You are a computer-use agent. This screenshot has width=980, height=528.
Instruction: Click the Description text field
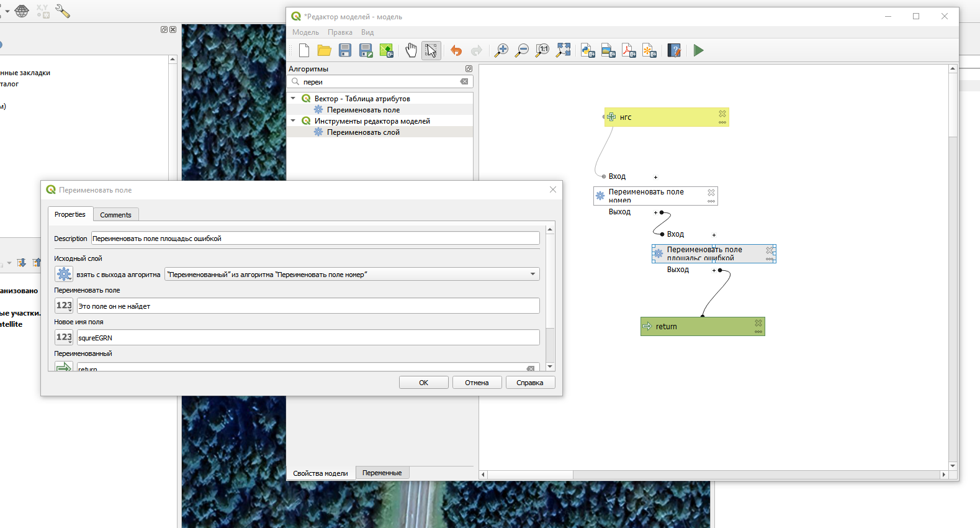pos(315,239)
